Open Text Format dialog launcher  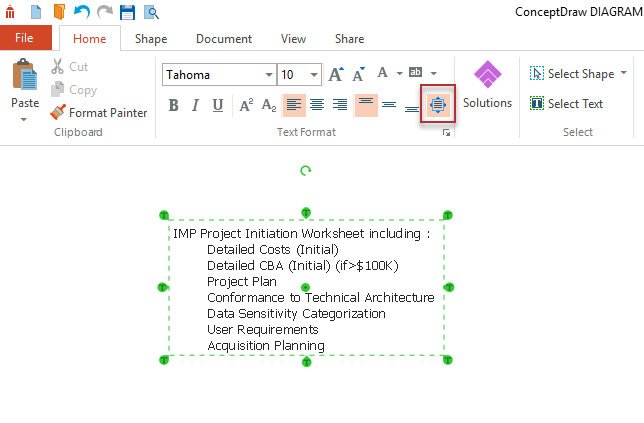tap(446, 132)
